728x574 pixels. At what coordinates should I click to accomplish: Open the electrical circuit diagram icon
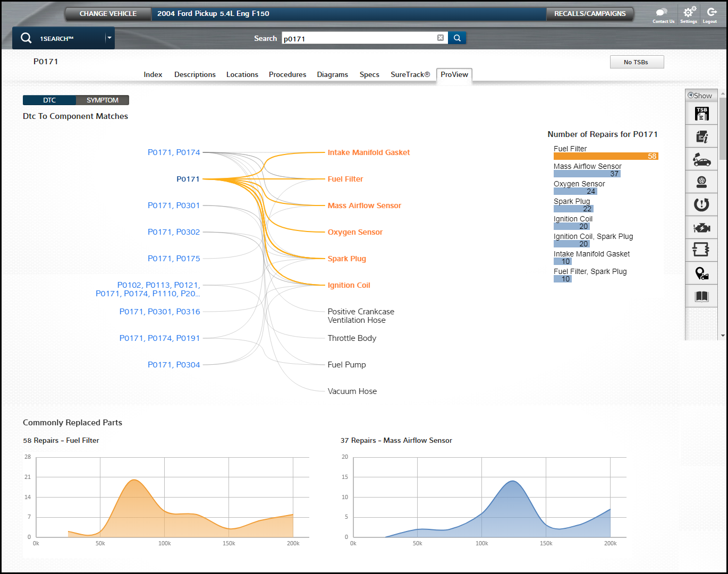(701, 250)
